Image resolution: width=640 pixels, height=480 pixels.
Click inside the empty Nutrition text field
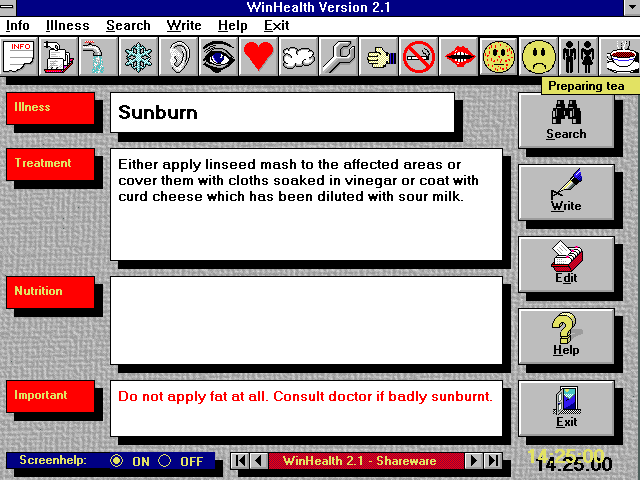point(306,320)
